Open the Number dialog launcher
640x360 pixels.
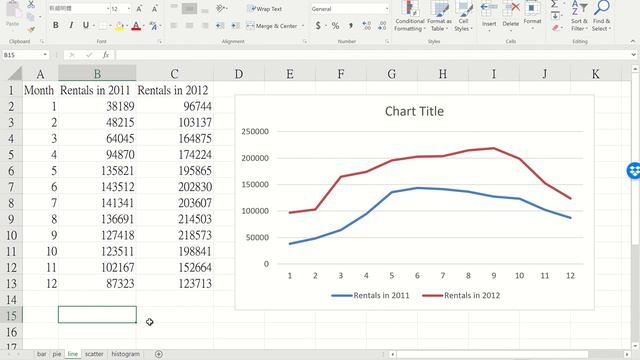[x=387, y=41]
